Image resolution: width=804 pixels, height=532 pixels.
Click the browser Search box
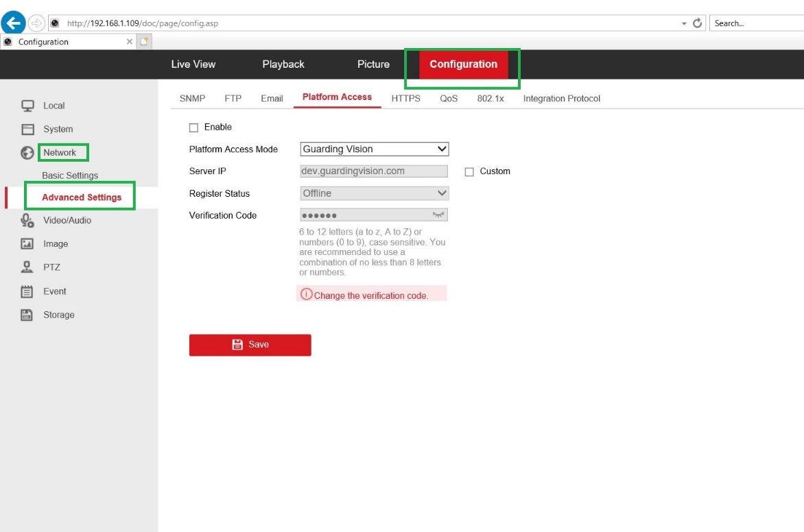pos(757,23)
